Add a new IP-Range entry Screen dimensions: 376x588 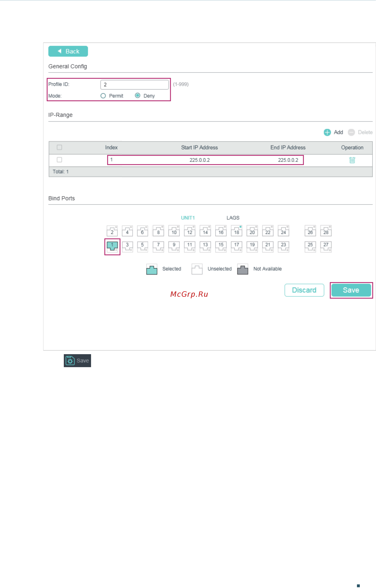[333, 132]
